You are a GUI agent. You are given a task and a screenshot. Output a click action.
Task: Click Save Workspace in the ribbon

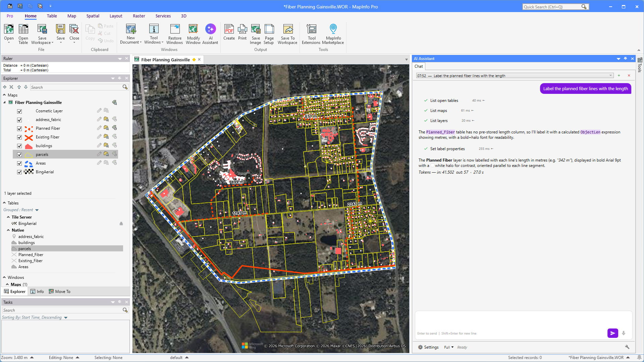[x=42, y=34]
